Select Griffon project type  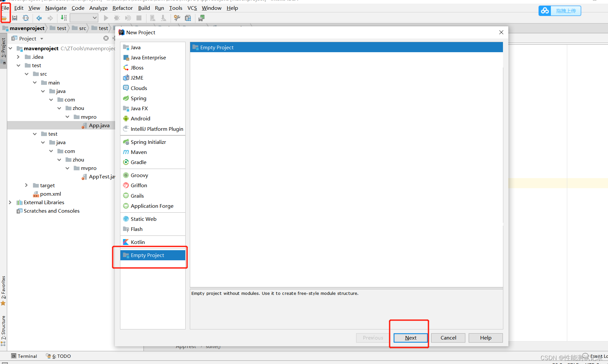153,186
